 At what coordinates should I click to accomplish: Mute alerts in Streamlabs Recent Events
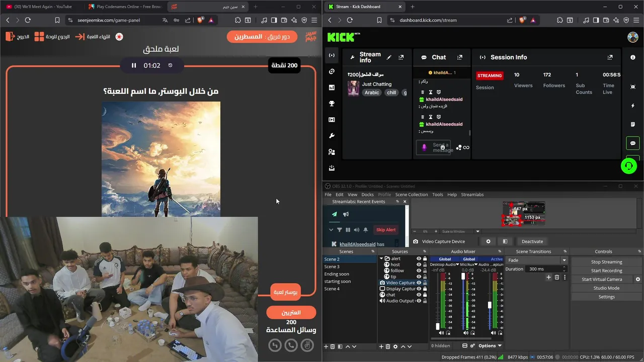coord(357,230)
